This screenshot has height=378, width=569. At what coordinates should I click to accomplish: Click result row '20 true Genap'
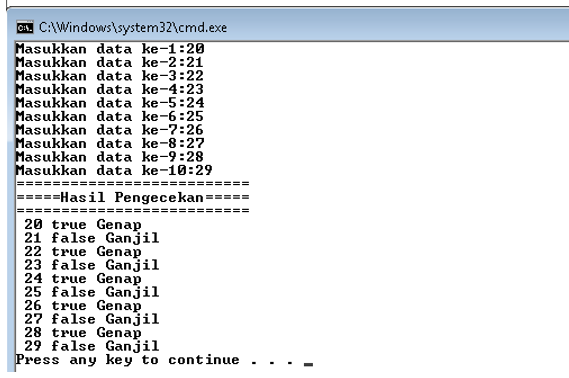(x=83, y=225)
